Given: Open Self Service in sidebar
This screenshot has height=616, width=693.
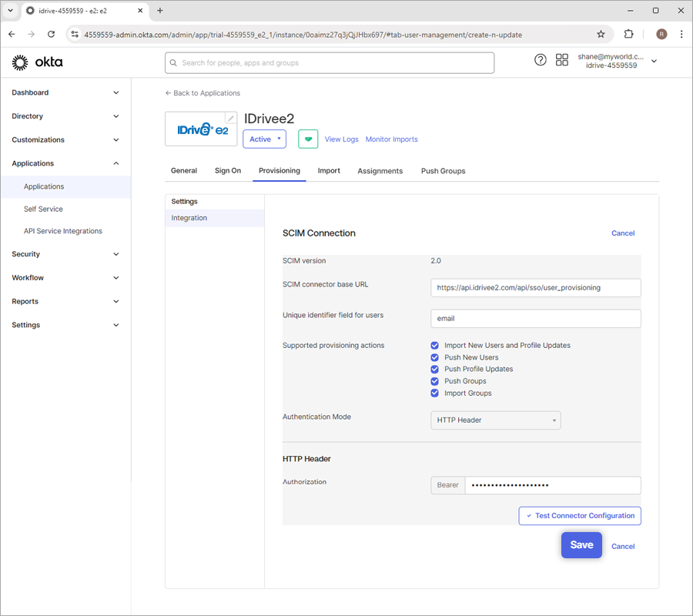Looking at the screenshot, I should (43, 209).
